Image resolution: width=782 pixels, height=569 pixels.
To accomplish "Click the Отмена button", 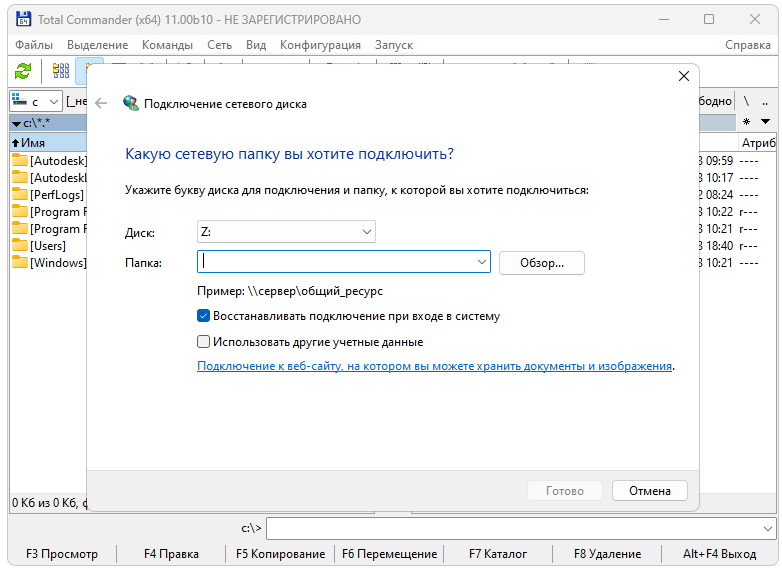I will [x=649, y=491].
